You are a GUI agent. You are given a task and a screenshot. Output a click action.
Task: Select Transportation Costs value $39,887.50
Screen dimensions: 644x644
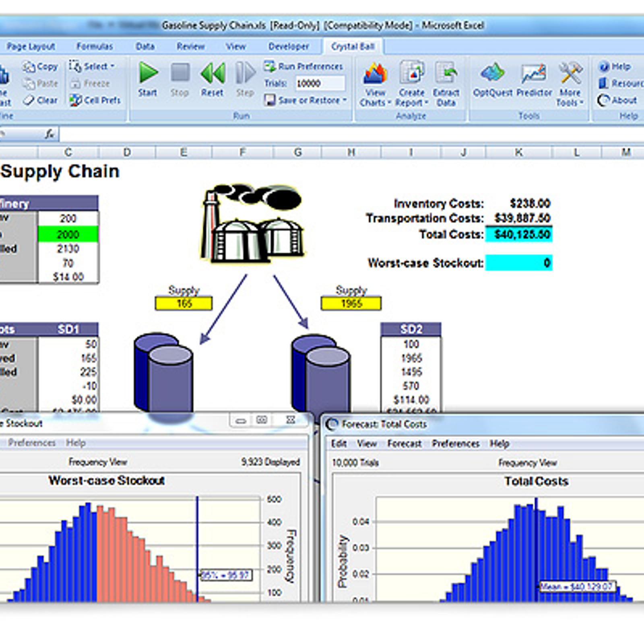point(522,219)
